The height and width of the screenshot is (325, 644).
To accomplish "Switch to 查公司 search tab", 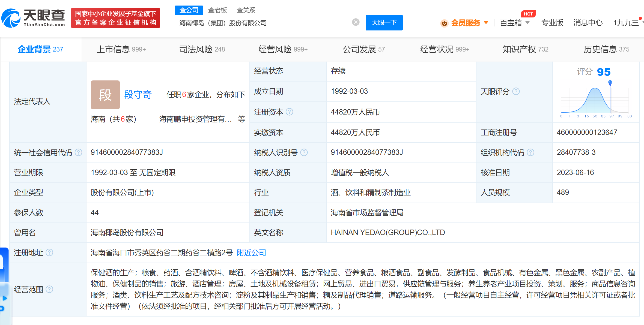I will [x=189, y=10].
